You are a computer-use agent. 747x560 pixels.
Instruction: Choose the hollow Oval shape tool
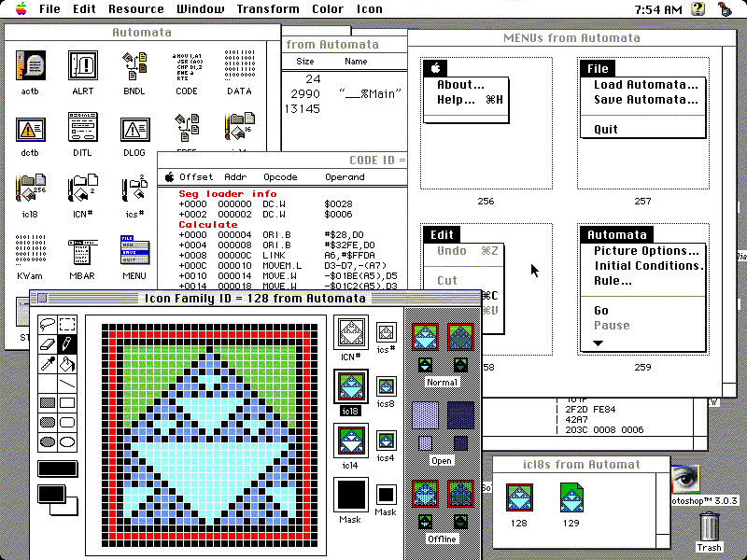point(67,442)
